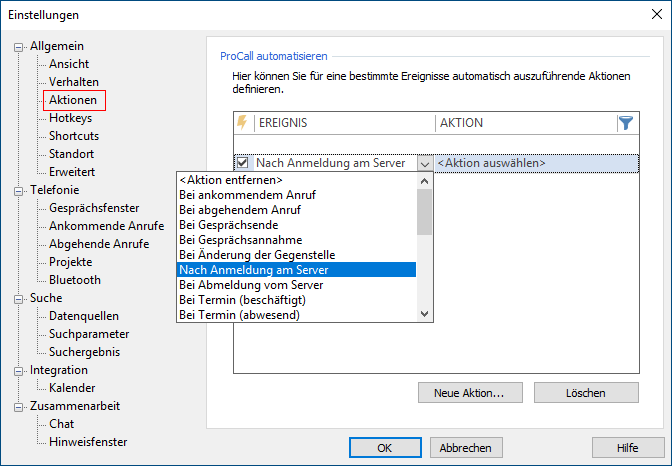This screenshot has width=672, height=466.
Task: Collapse the Telefonie tree node
Action: click(x=18, y=190)
